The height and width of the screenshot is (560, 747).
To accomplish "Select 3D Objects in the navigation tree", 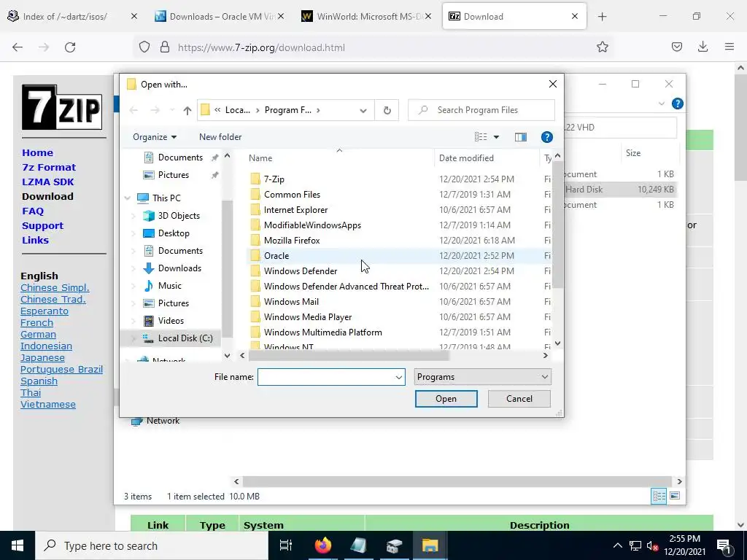I will [x=179, y=216].
